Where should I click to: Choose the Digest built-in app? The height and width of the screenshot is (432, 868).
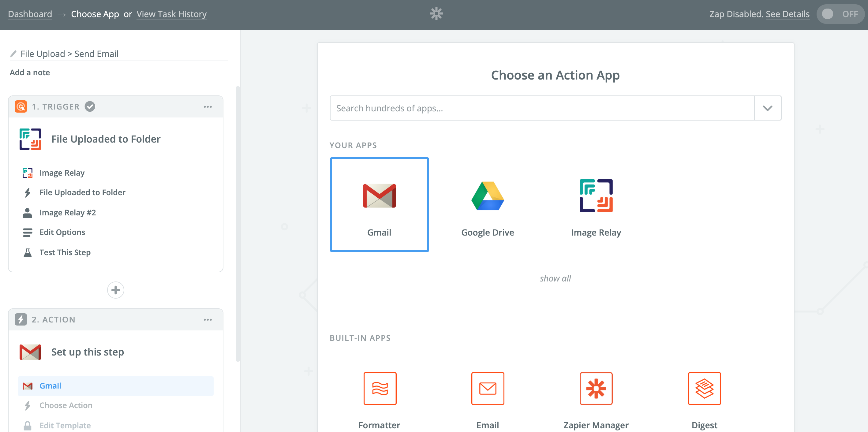pos(704,401)
